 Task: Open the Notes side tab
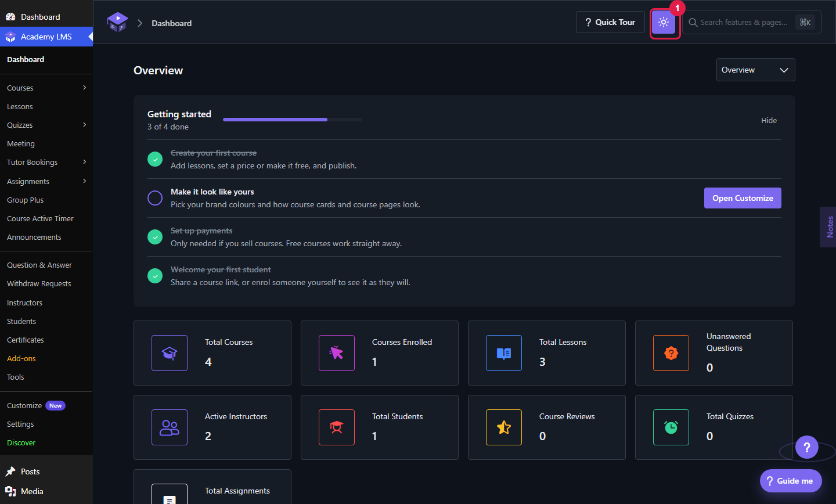(x=828, y=227)
